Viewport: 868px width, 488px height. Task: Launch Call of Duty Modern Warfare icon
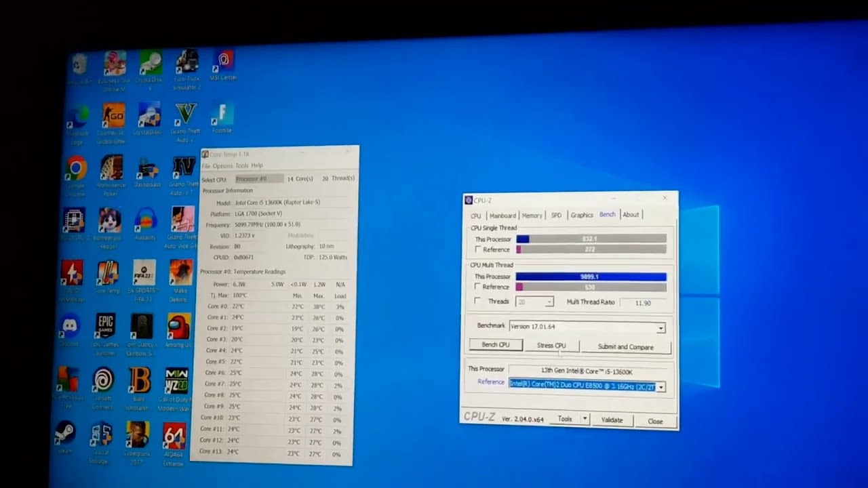point(177,389)
